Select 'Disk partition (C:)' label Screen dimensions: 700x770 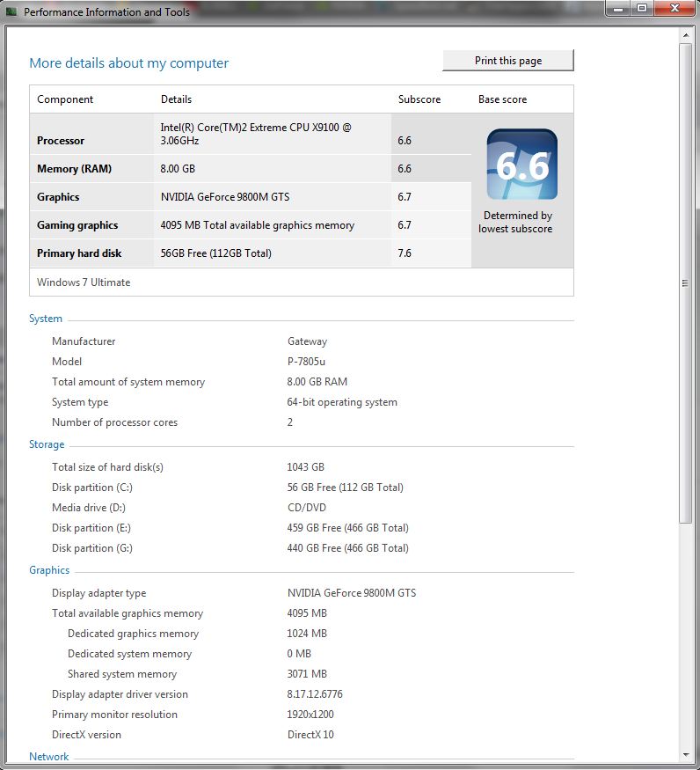point(92,488)
